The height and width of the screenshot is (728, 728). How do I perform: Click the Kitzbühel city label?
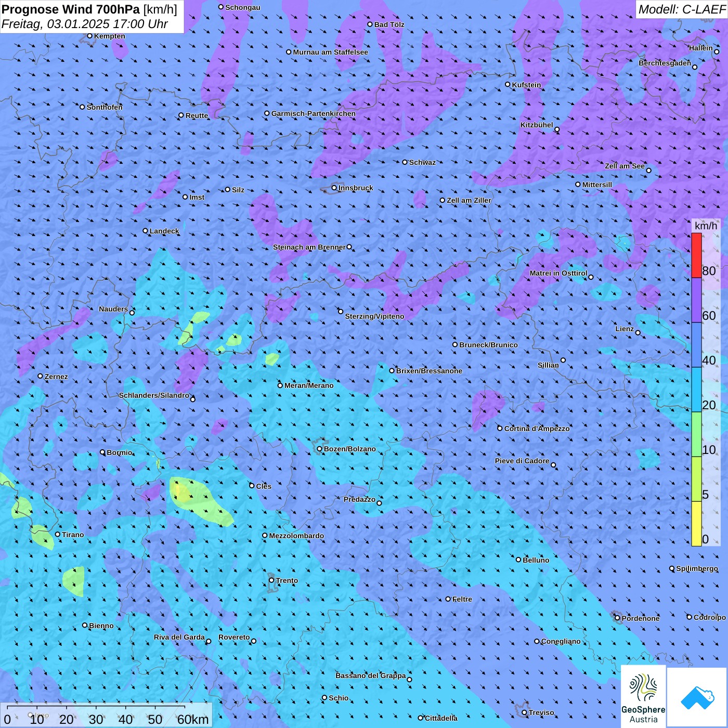point(537,125)
